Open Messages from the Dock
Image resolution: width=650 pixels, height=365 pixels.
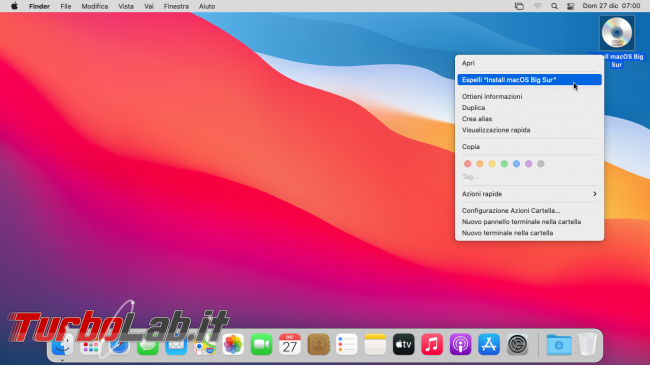coord(148,345)
